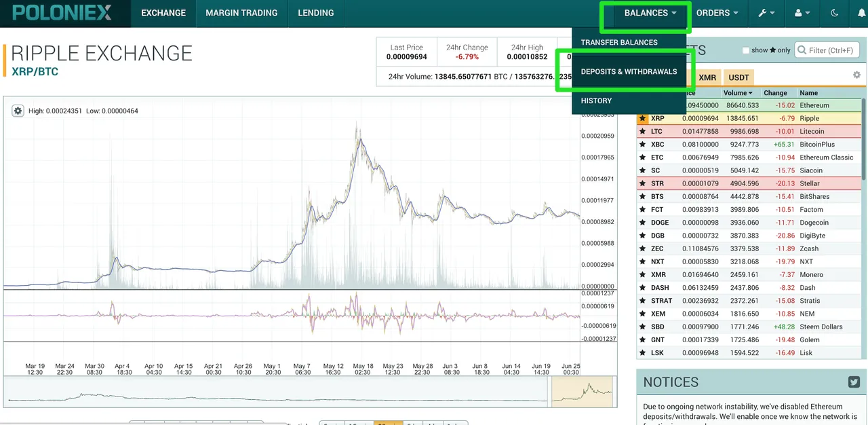Open Margin Trading section
Image resolution: width=868 pixels, height=425 pixels.
[x=241, y=13]
